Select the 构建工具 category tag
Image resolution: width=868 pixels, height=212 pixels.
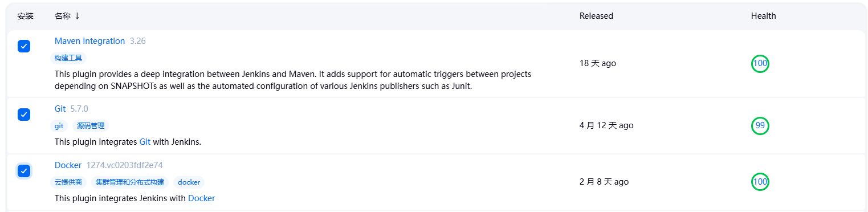pyautogui.click(x=68, y=58)
